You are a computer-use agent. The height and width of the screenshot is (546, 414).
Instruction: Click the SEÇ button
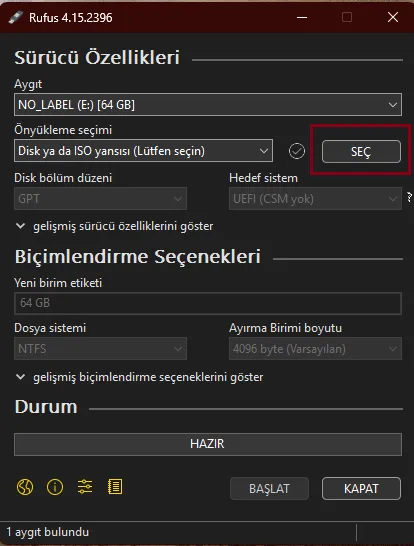361,151
